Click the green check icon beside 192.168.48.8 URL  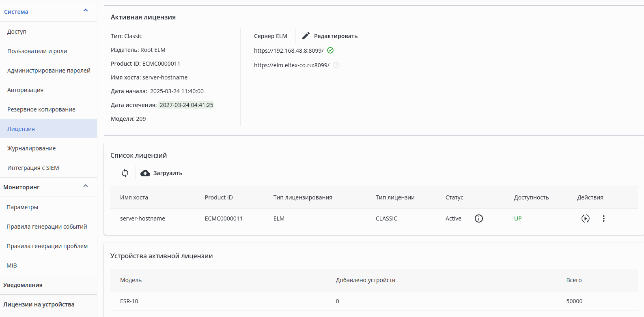(x=330, y=50)
